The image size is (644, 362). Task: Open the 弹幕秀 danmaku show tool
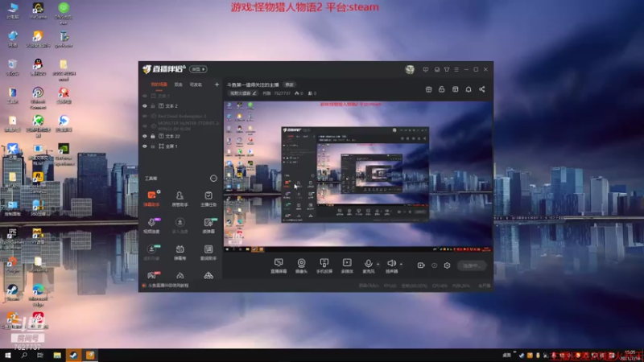[180, 252]
